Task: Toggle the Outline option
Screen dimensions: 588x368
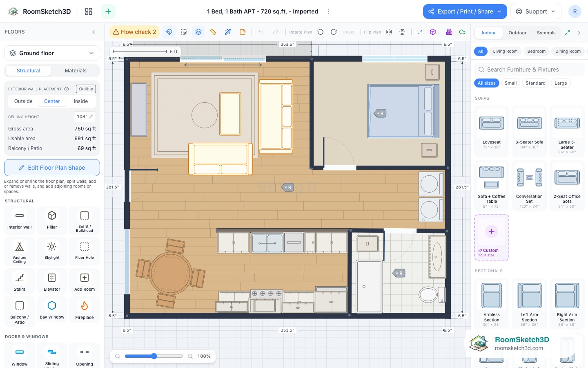Action: tap(86, 89)
